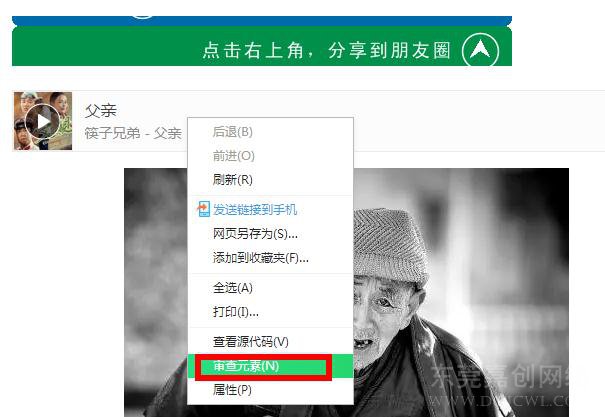The image size is (605, 417).
Task: Choose 全选(A) to select everything
Action: [233, 288]
